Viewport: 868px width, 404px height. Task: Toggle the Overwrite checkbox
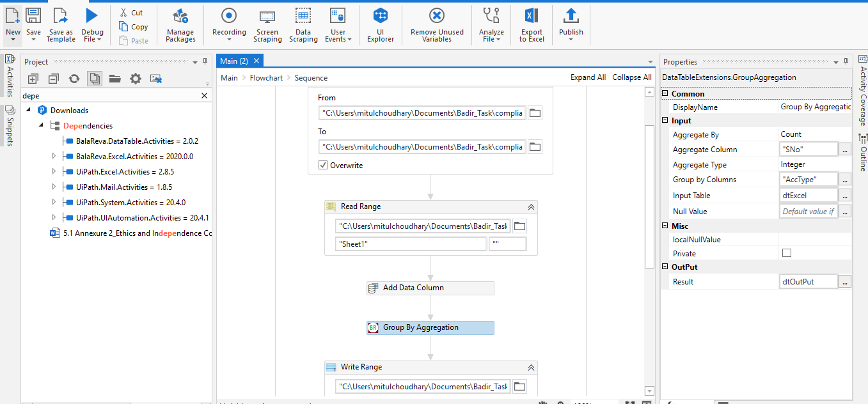click(323, 166)
